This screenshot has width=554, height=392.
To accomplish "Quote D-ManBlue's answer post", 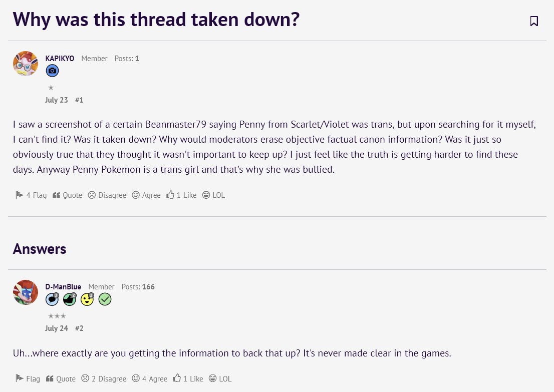I will point(61,378).
